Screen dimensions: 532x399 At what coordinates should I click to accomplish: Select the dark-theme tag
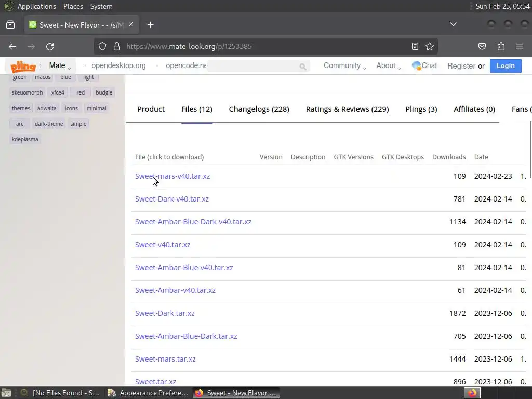[x=49, y=124]
